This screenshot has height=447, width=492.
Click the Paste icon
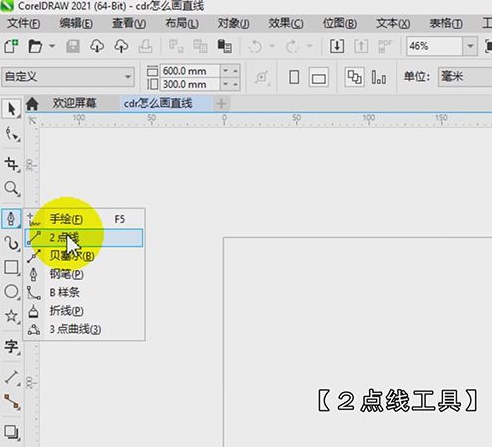pos(224,46)
